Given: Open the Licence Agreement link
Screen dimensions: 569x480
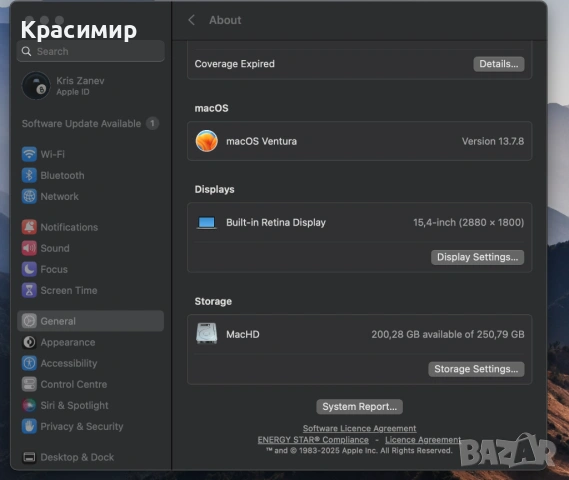Looking at the screenshot, I should (423, 440).
